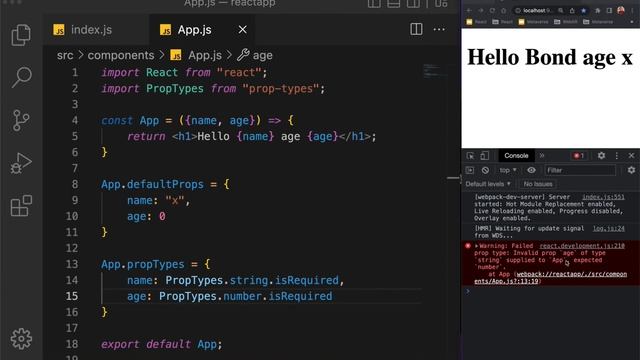Open the 'top' JavaScript context dropdown
640x360 pixels.
coord(508,170)
